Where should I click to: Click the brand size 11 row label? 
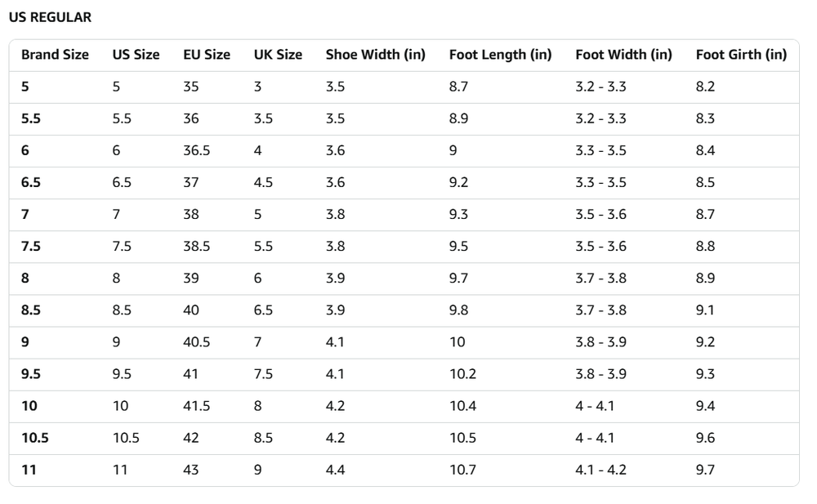pyautogui.click(x=29, y=470)
